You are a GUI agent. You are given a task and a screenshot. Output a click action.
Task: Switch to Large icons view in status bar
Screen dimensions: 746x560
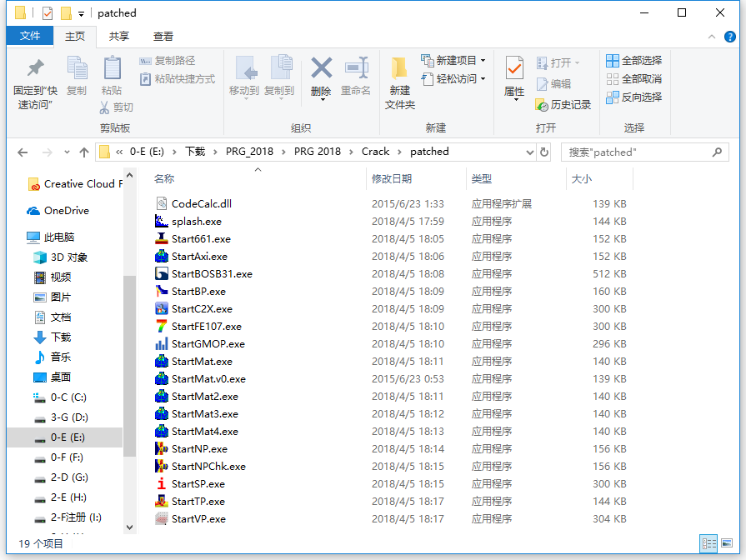coord(727,543)
